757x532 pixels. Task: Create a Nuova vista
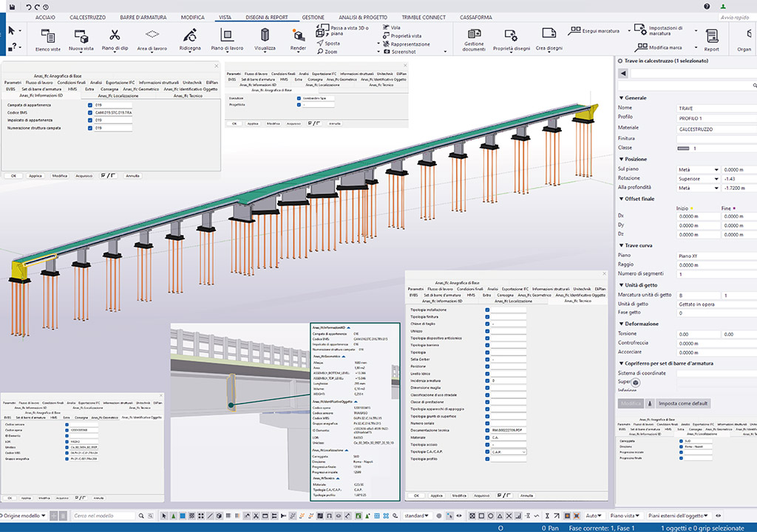(x=81, y=38)
